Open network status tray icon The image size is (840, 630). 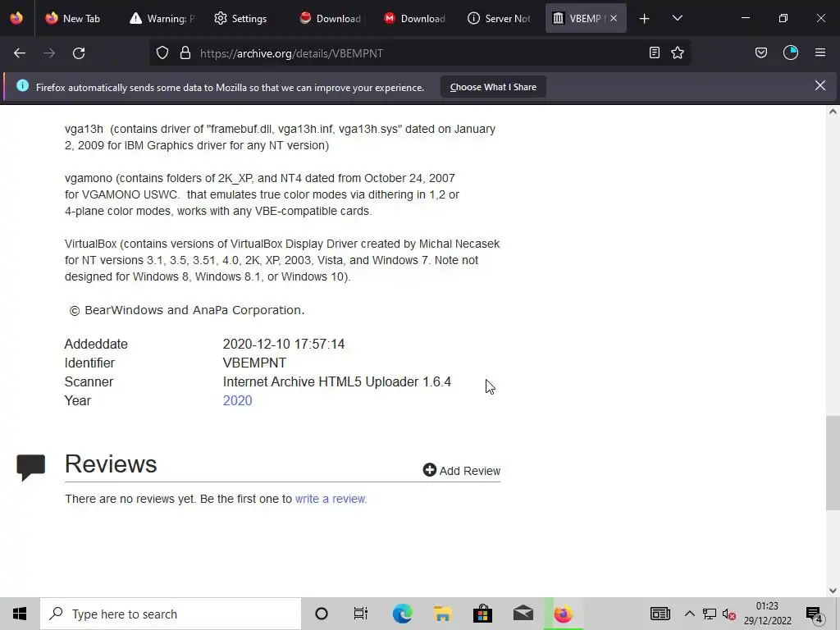(710, 614)
